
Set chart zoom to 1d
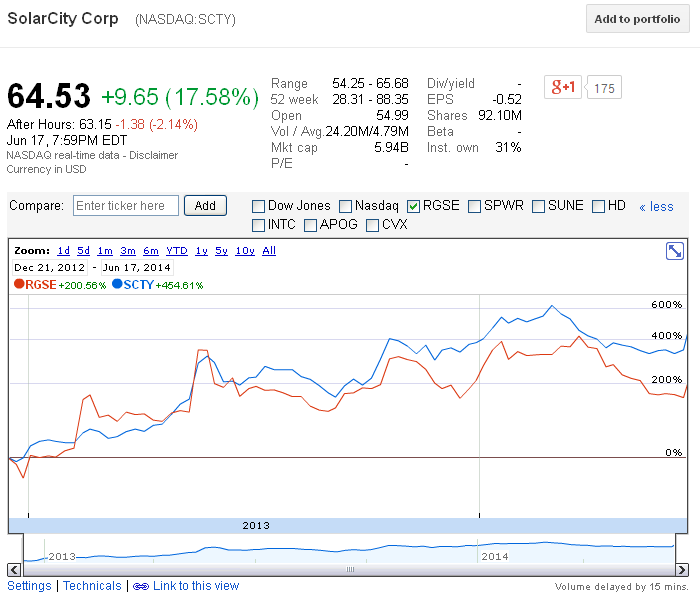coord(63,251)
